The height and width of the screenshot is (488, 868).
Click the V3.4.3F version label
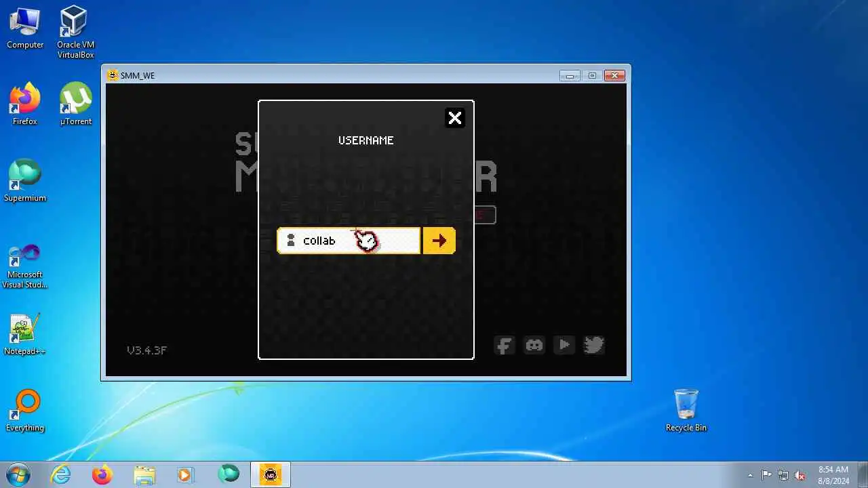point(146,350)
